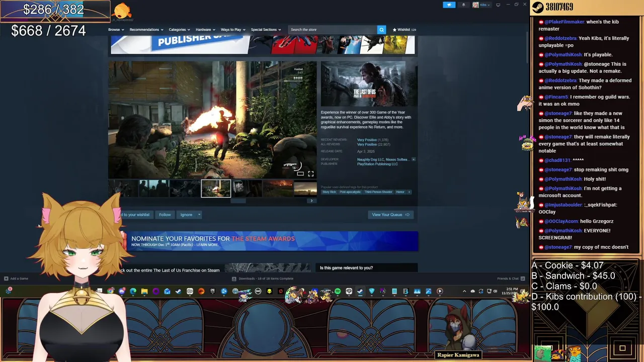The image size is (644, 362).
Task: Click the thumbnail strip horizontal scrollbar
Action: (x=238, y=201)
